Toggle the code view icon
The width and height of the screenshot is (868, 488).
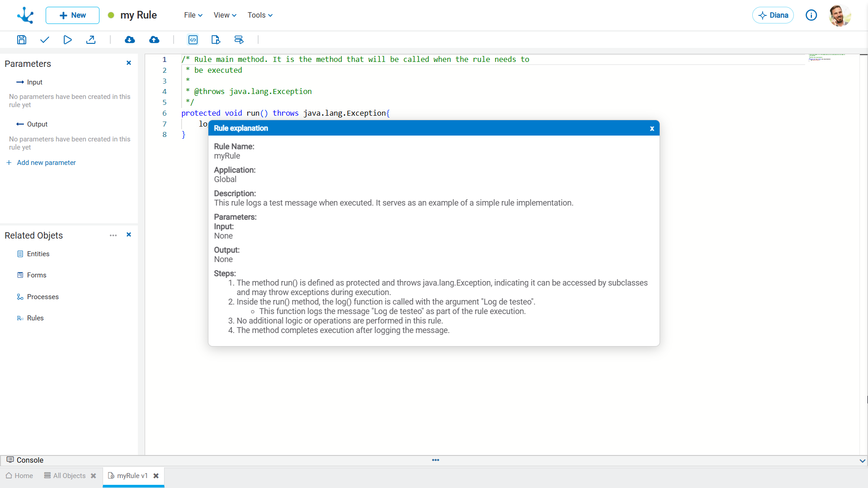tap(193, 40)
